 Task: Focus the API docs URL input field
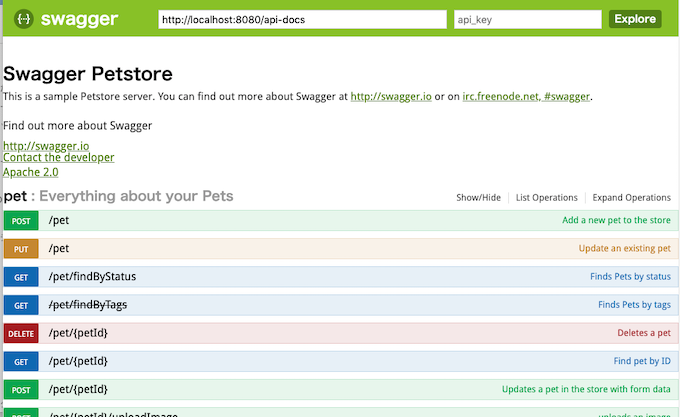[x=302, y=20]
